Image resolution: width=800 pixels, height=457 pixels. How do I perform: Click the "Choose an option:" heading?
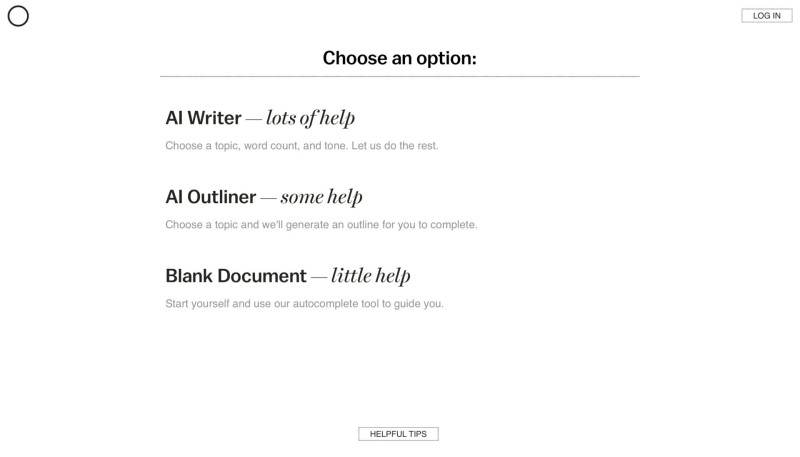(x=399, y=58)
